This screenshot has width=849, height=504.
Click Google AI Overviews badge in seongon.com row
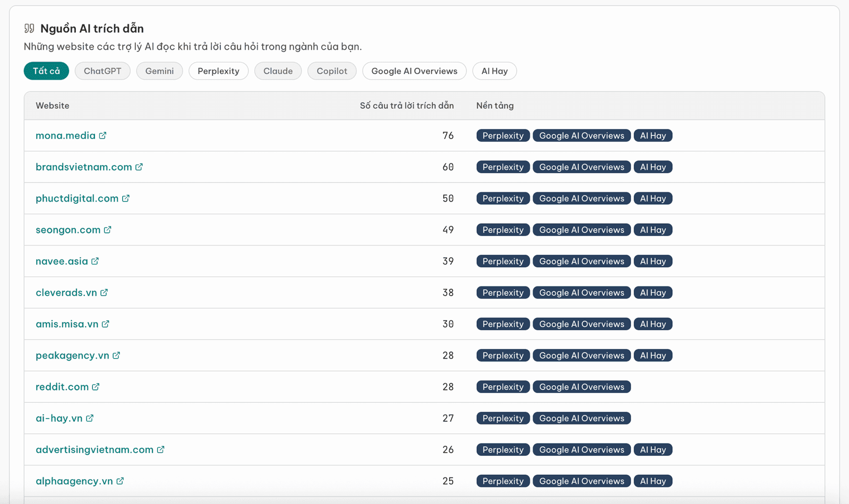[581, 230]
